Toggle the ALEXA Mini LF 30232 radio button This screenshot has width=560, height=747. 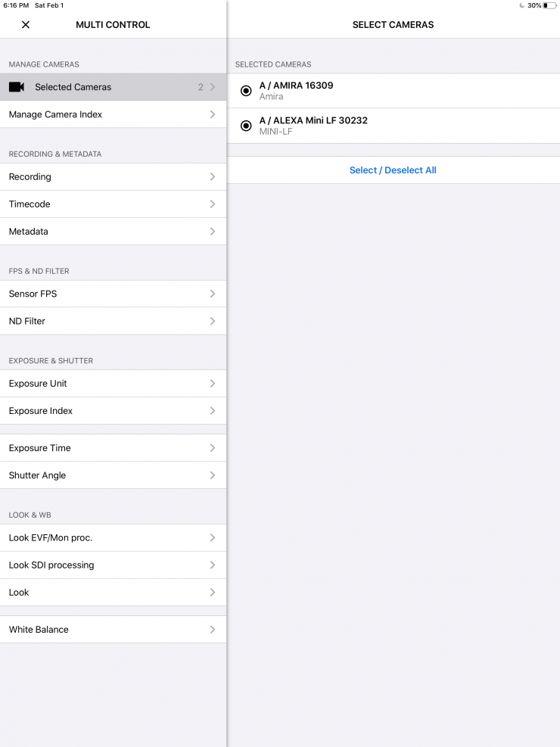click(x=246, y=126)
